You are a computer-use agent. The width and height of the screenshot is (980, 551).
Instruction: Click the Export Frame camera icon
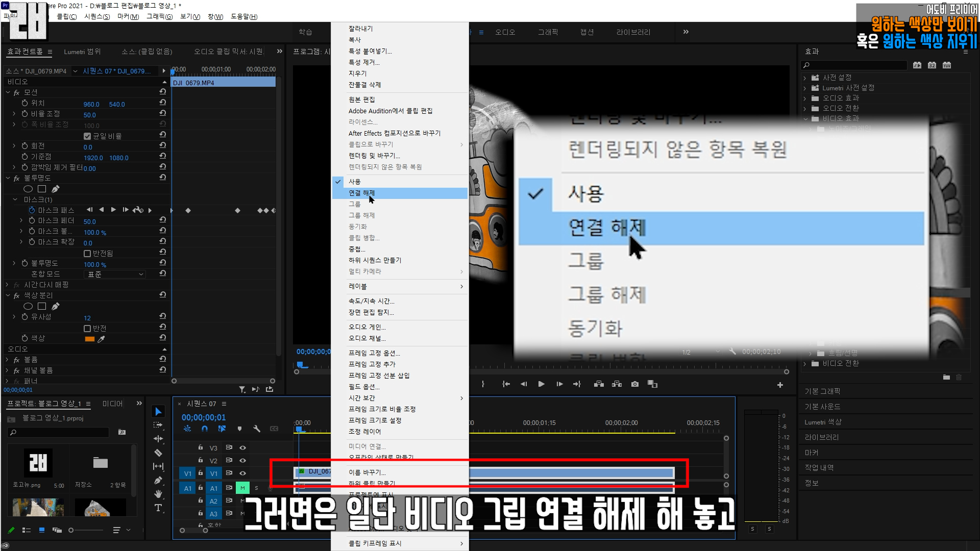click(x=635, y=384)
